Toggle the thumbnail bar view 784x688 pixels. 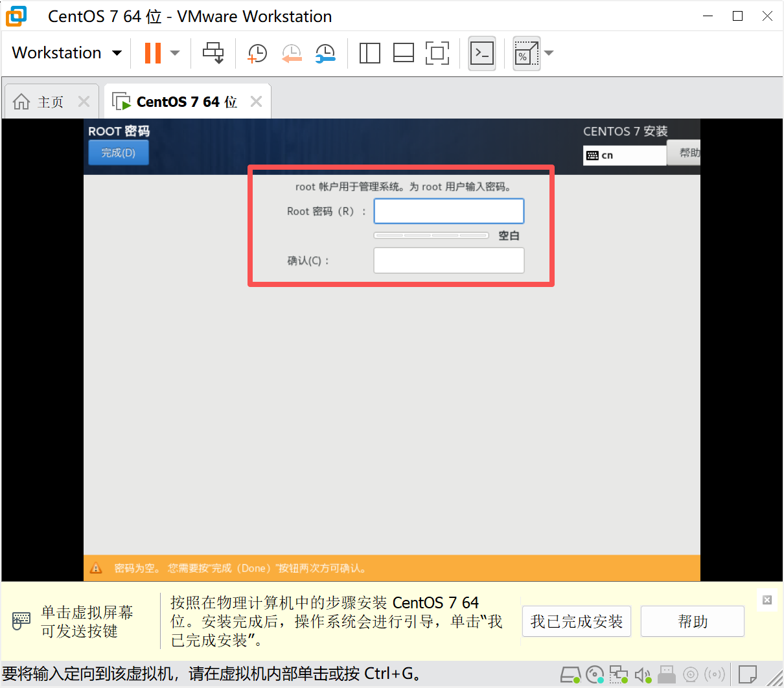pos(404,53)
